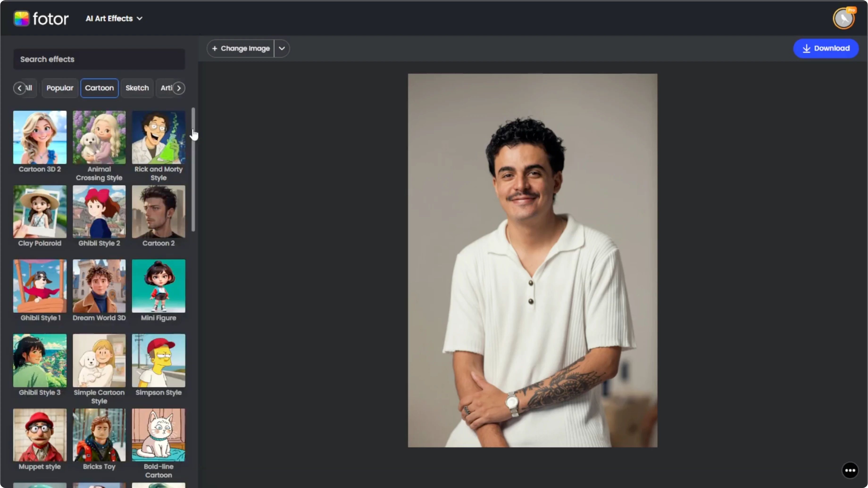Select the Simple Cartoon Style effect
This screenshot has height=488, width=868.
pos(99,360)
